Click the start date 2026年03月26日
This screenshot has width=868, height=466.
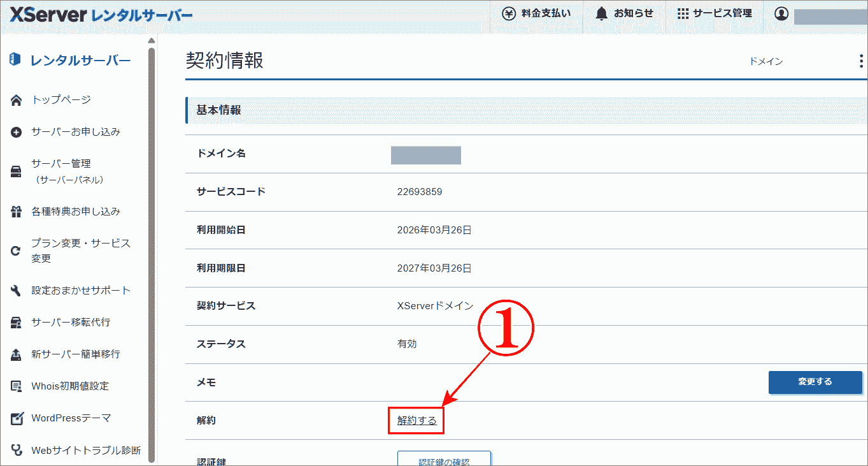click(x=434, y=229)
